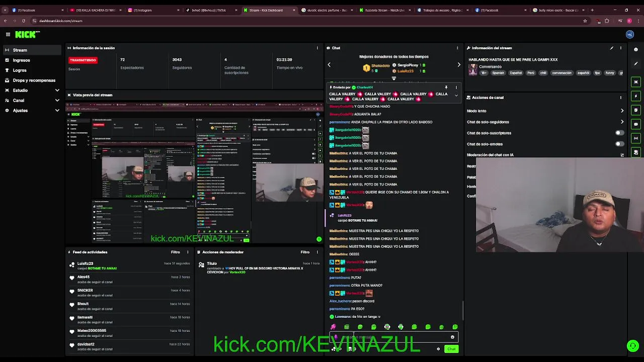
Task: Open options menu of Acciones de canal
Action: click(621, 98)
